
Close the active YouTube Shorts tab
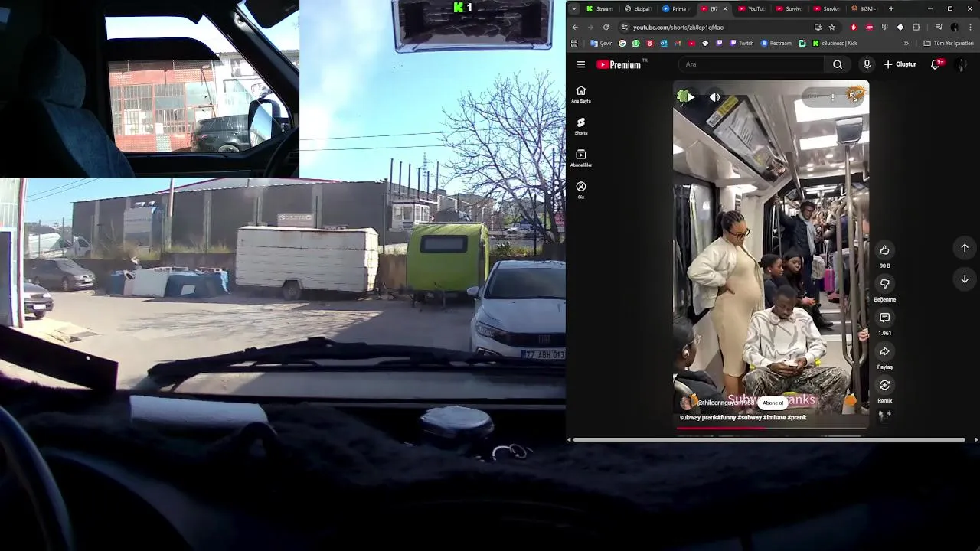725,9
